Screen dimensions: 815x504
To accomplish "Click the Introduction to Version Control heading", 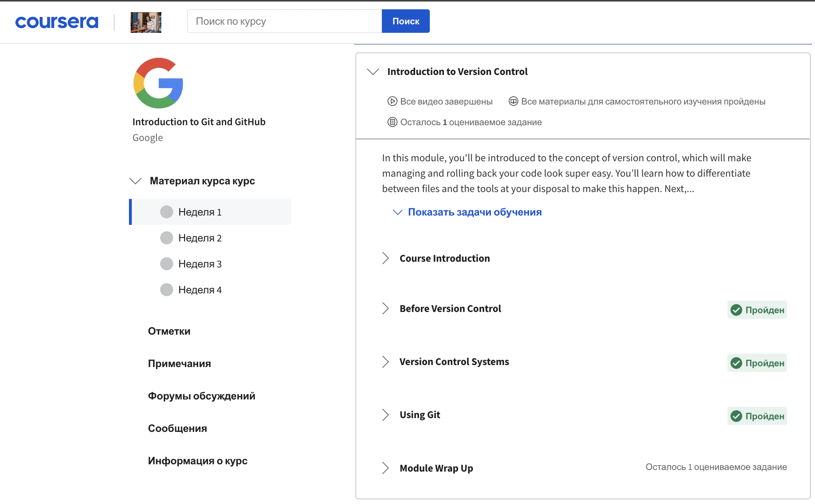I will tap(457, 72).
